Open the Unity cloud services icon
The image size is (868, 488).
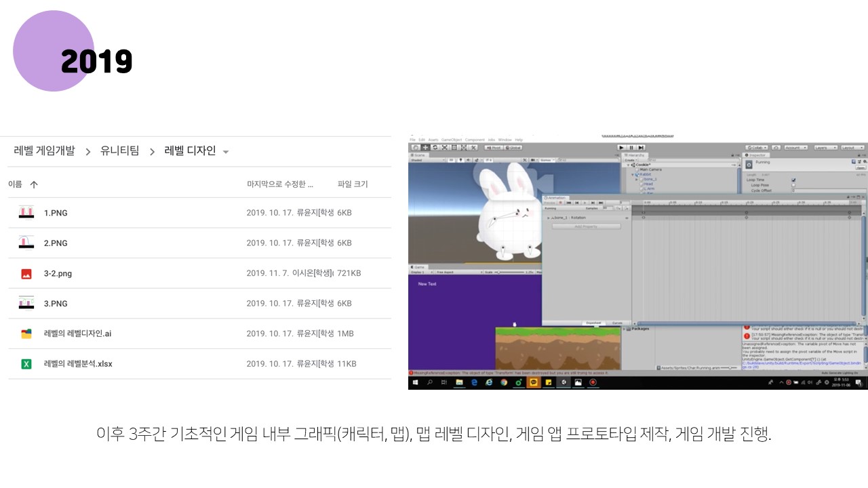pyautogui.click(x=776, y=148)
